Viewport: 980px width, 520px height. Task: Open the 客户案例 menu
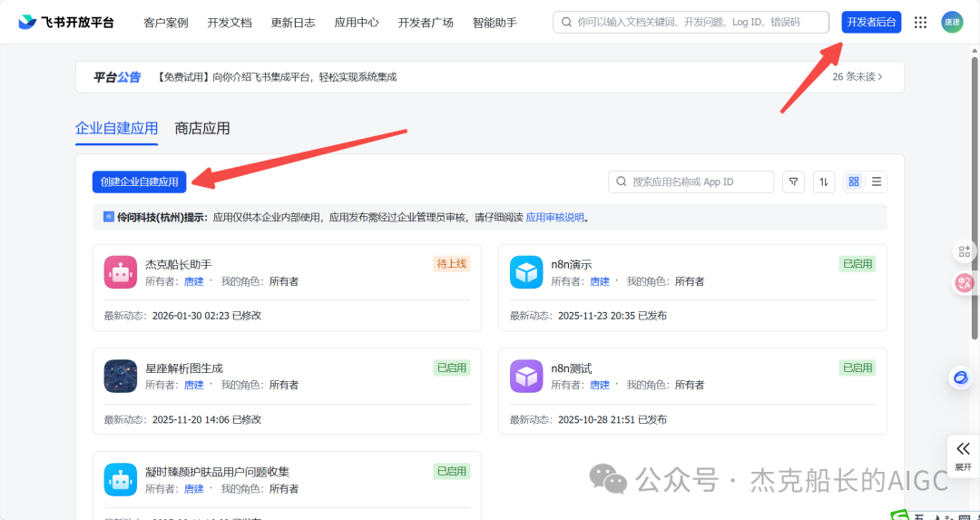coord(166,23)
